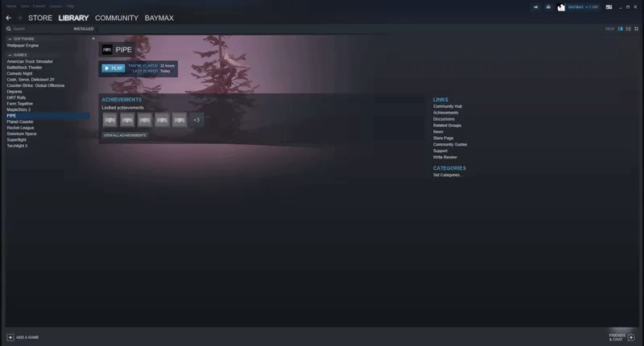Switch to the COMMUNITY tab
Viewport: 644px width, 346px height.
click(117, 18)
